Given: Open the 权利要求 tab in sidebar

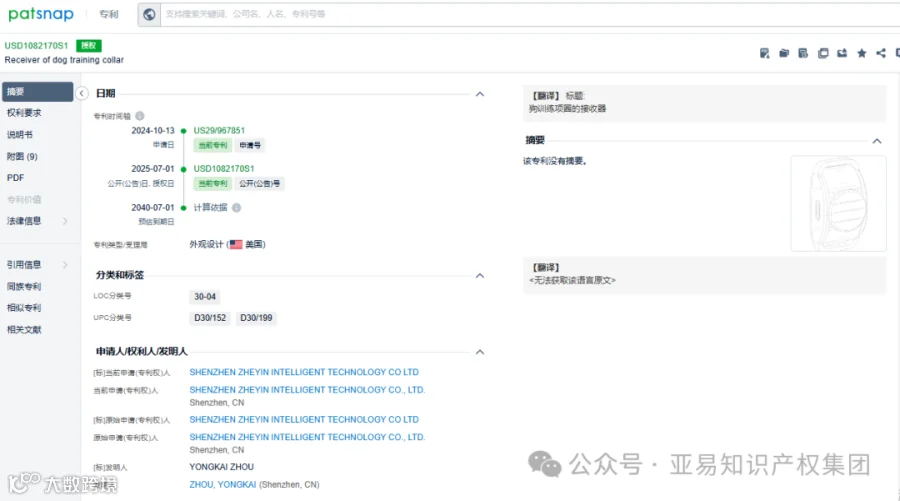Looking at the screenshot, I should point(24,113).
